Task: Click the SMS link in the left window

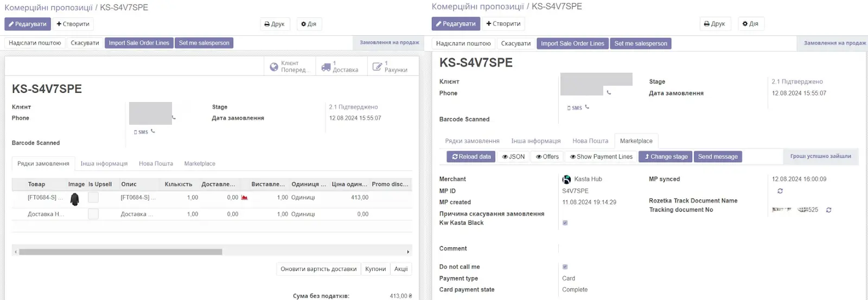Action: (141, 132)
